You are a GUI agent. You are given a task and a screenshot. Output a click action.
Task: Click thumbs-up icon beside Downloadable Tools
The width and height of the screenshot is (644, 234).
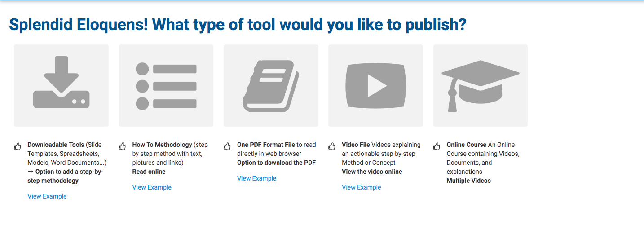pos(18,146)
